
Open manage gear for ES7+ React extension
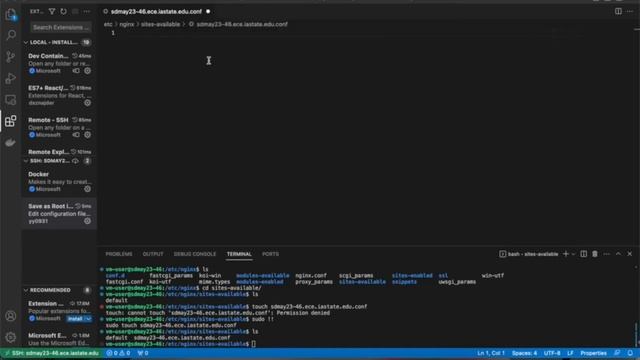click(87, 103)
